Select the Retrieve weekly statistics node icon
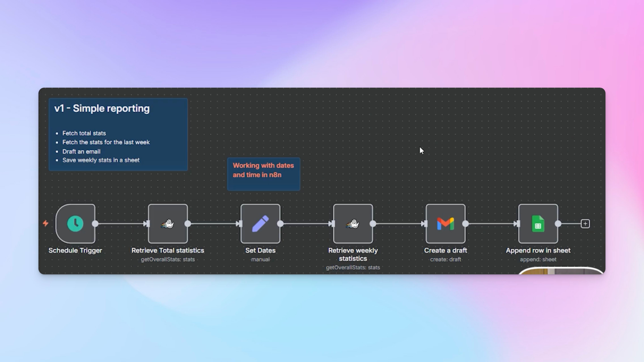The width and height of the screenshot is (644, 362). tap(353, 224)
